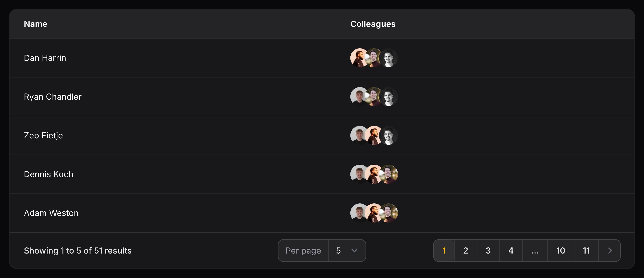
Task: Click Ryan Chandler's middle colleague avatar
Action: tap(374, 97)
